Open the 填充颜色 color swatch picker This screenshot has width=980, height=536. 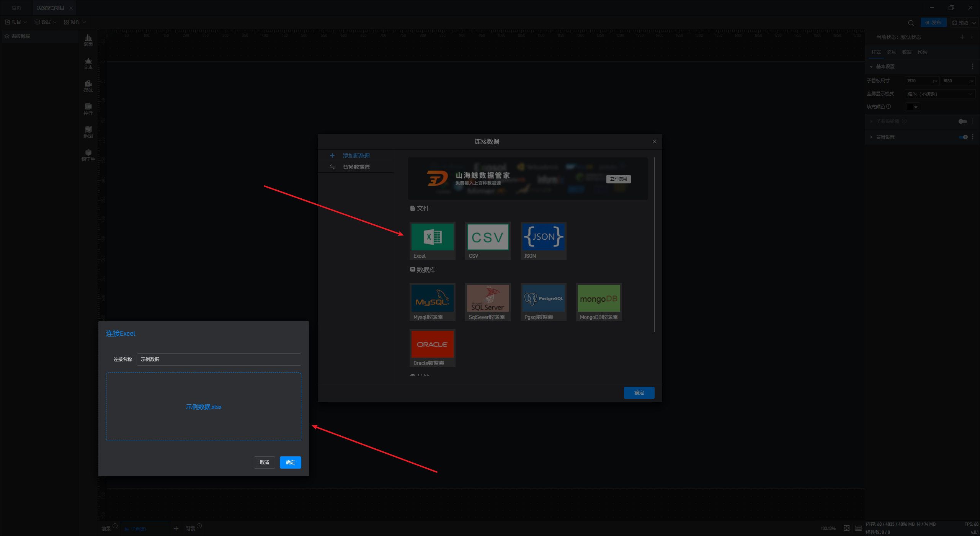click(912, 107)
